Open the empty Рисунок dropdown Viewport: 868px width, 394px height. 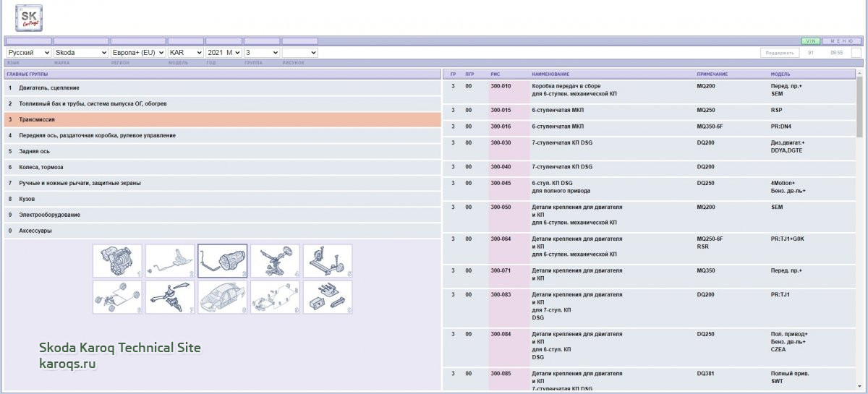[x=299, y=53]
